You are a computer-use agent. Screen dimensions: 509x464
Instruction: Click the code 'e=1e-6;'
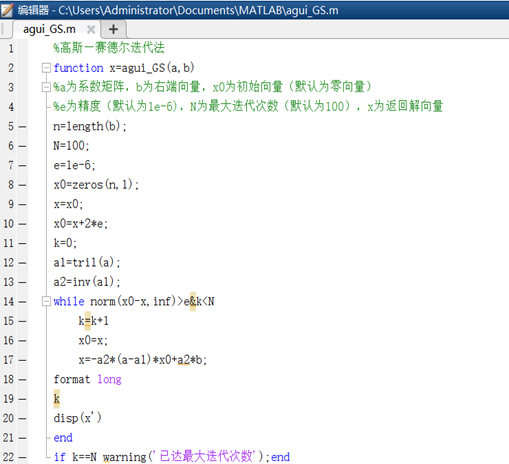click(x=74, y=165)
